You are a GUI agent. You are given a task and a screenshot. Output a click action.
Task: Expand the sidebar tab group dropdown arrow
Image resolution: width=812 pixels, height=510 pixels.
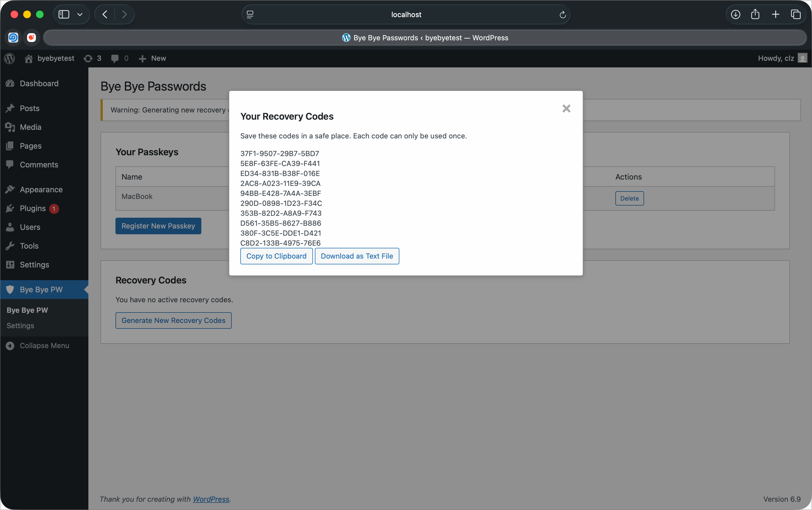point(80,14)
